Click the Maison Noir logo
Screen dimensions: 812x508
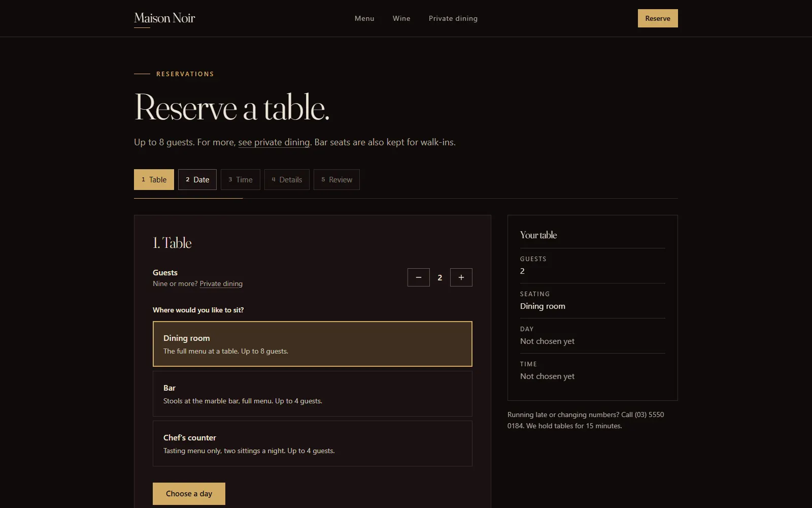[164, 18]
